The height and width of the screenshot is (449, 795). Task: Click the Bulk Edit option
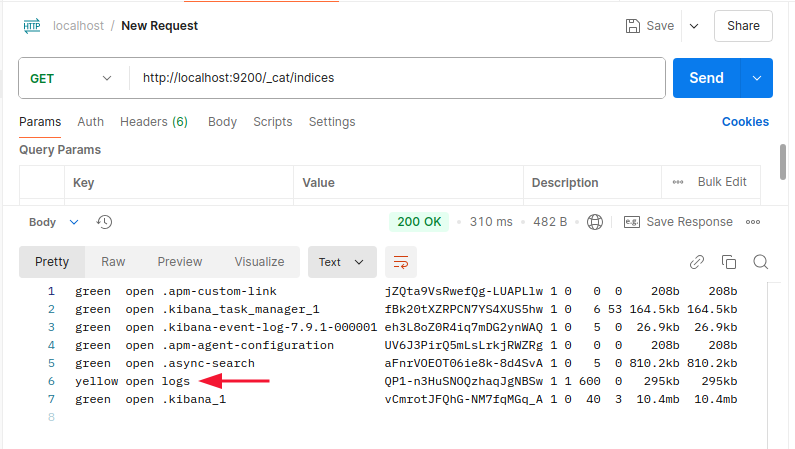tap(722, 182)
